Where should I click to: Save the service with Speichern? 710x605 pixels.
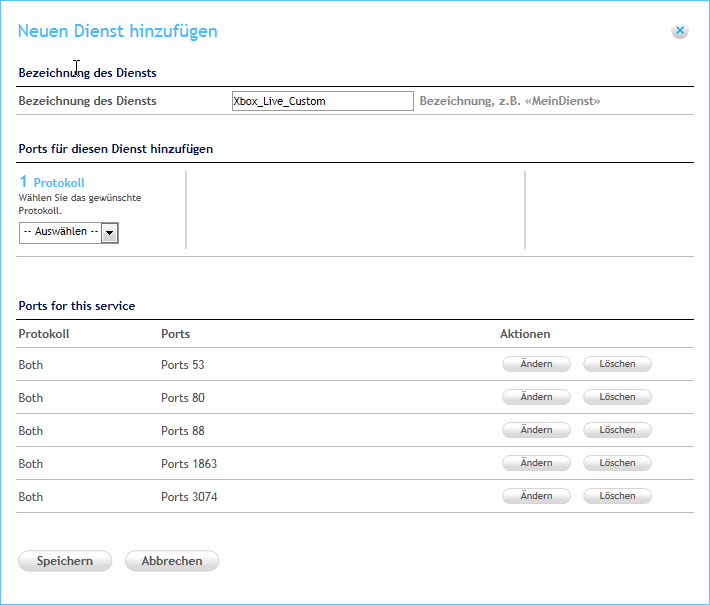click(65, 561)
